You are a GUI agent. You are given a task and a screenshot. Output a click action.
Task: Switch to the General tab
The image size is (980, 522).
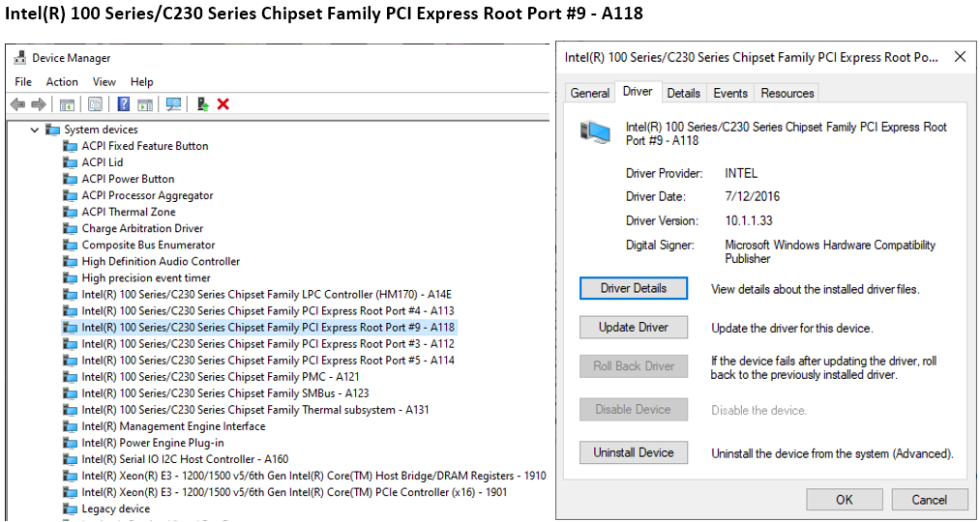[590, 93]
